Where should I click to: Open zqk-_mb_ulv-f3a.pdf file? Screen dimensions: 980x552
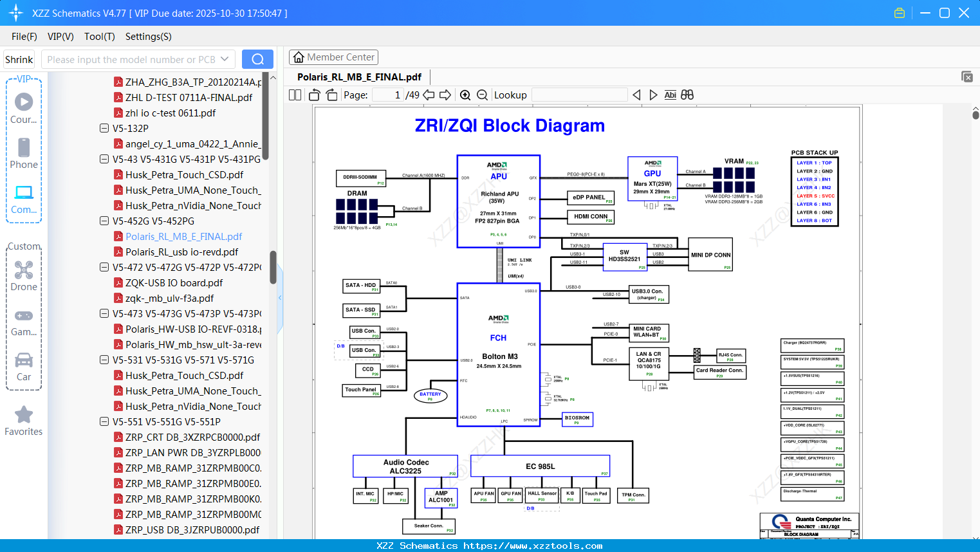[170, 298]
